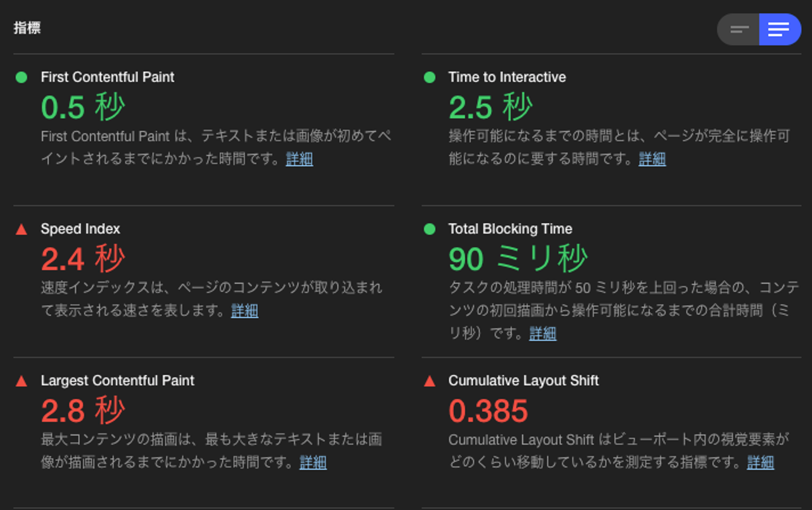
Task: Click green circle beside First Contentful Paint
Action: click(x=21, y=77)
